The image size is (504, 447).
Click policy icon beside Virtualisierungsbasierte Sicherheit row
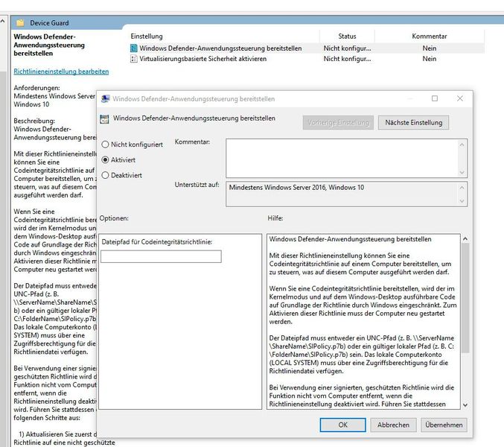(133, 59)
